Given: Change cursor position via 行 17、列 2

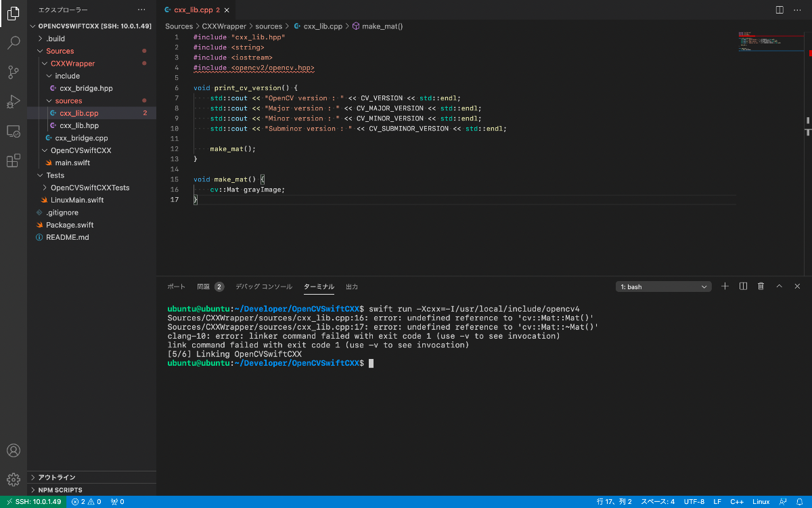Looking at the screenshot, I should pyautogui.click(x=614, y=502).
